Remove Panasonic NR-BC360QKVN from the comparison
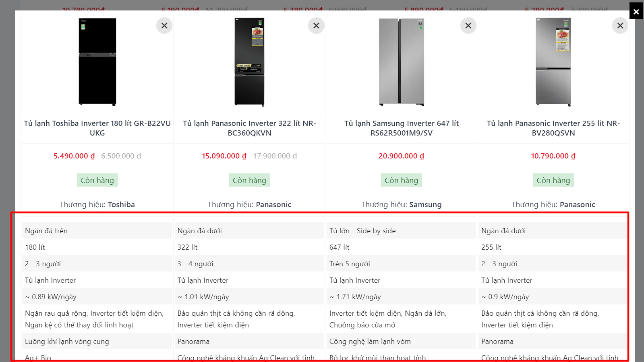Viewport: 644px width, 362px height. coord(316,26)
